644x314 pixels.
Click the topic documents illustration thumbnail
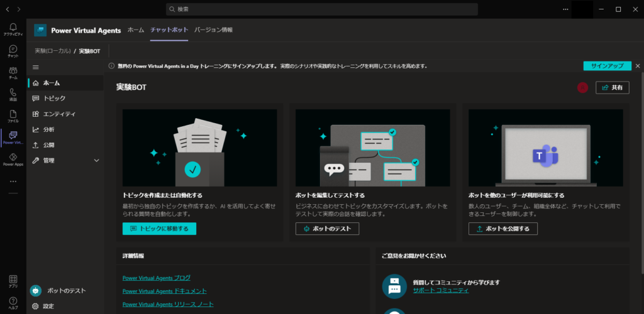click(199, 148)
